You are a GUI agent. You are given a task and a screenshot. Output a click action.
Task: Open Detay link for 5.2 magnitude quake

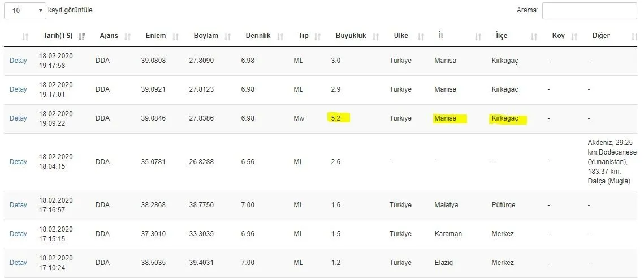(x=18, y=118)
